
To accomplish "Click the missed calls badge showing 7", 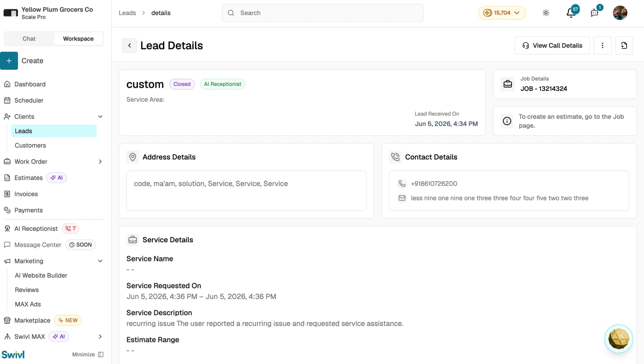I will 70,228.
